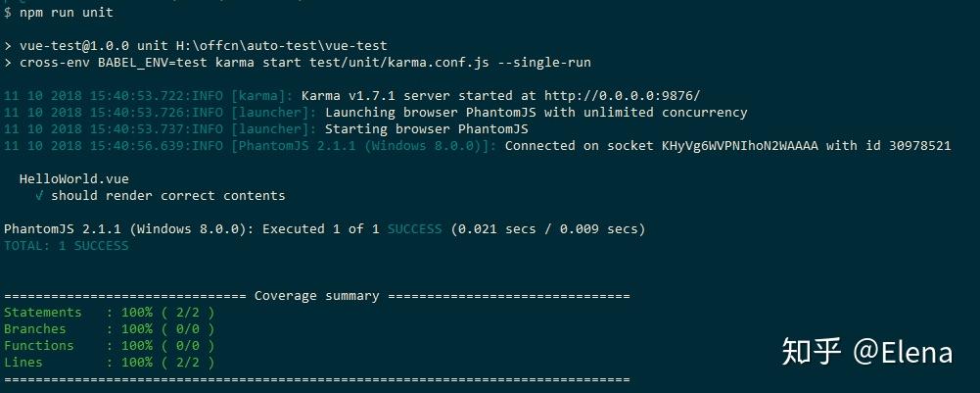980x393 pixels.
Task: Click the @Elena watermark username
Action: tap(904, 351)
